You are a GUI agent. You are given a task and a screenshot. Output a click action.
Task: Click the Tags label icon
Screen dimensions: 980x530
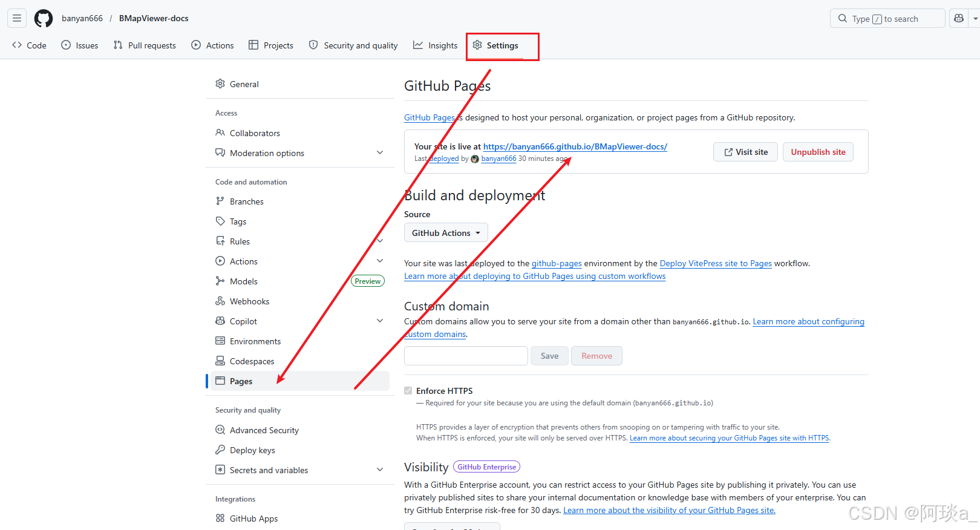[x=220, y=221]
